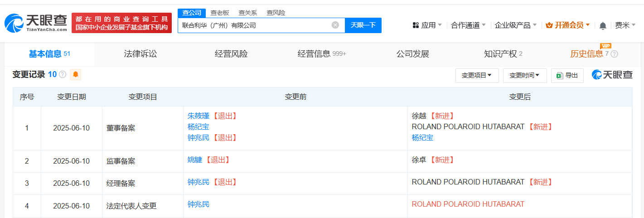Select the 查老板 search mode tab

(220, 13)
